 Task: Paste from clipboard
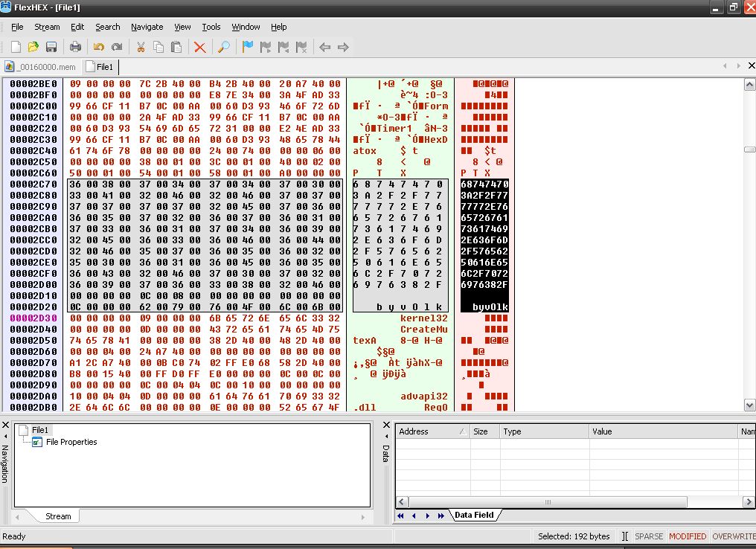(x=176, y=47)
